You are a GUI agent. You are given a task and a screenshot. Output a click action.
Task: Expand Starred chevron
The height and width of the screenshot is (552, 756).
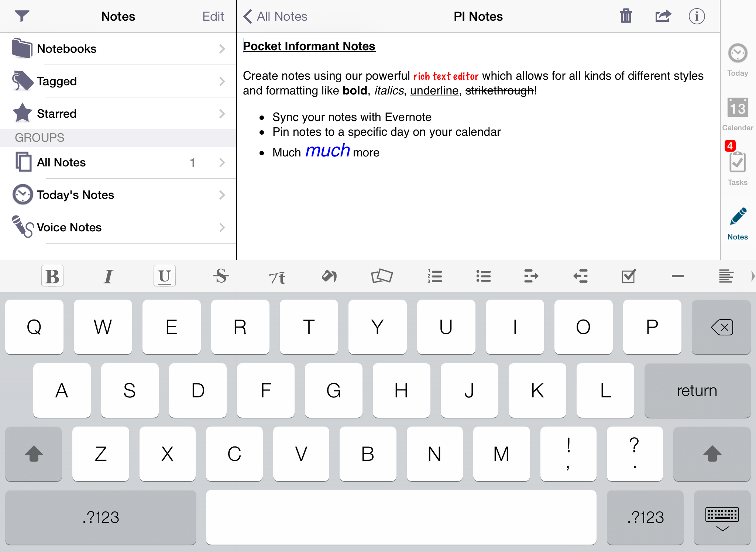222,114
